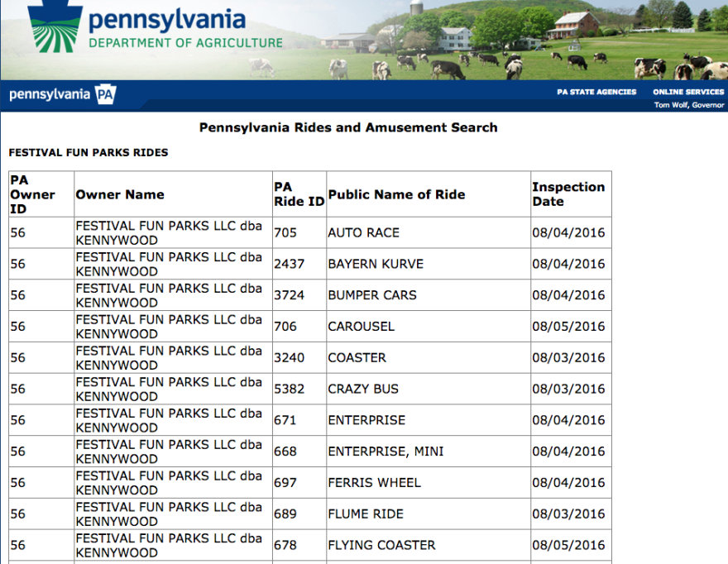Click the PA Owner ID column header

click(x=41, y=194)
